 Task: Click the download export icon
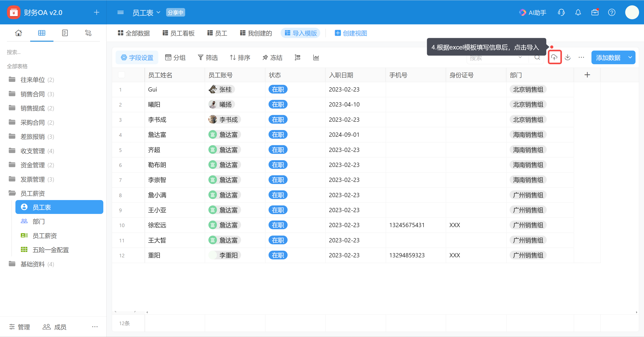(568, 57)
